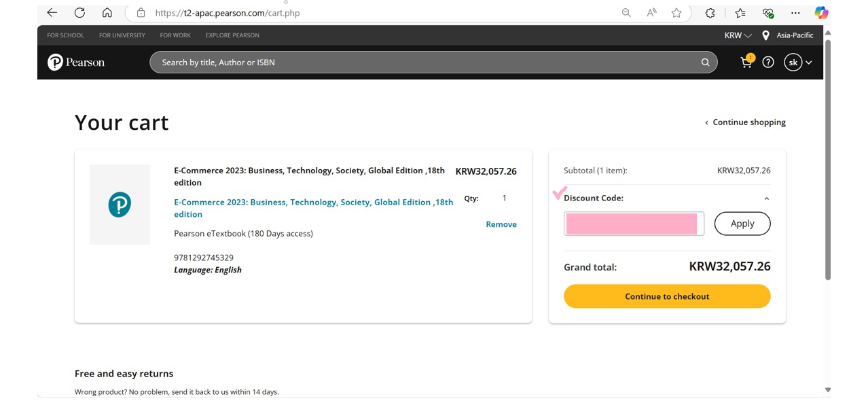The width and height of the screenshot is (868, 403).
Task: Click the title, author or ISBN search box
Action: coord(433,63)
